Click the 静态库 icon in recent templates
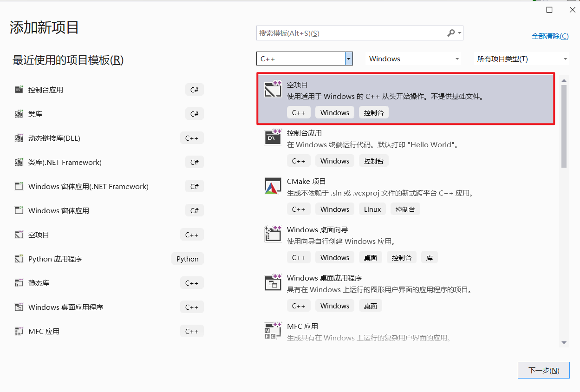580x392 pixels. coord(19,283)
